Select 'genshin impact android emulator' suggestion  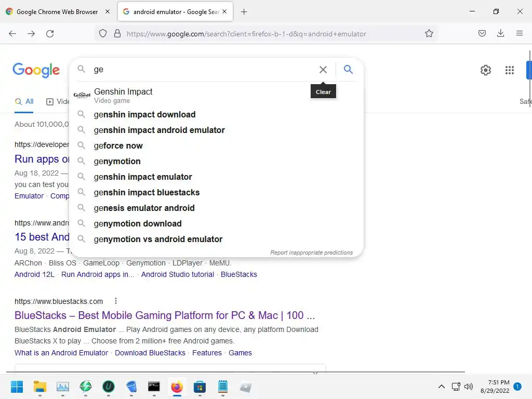click(216, 130)
